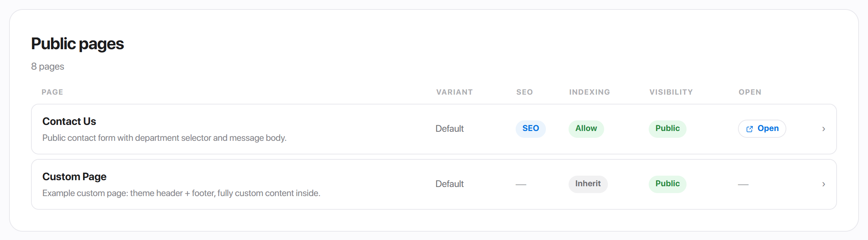The image size is (868, 240).
Task: Expand the Contact Us row chevron
Action: (823, 129)
